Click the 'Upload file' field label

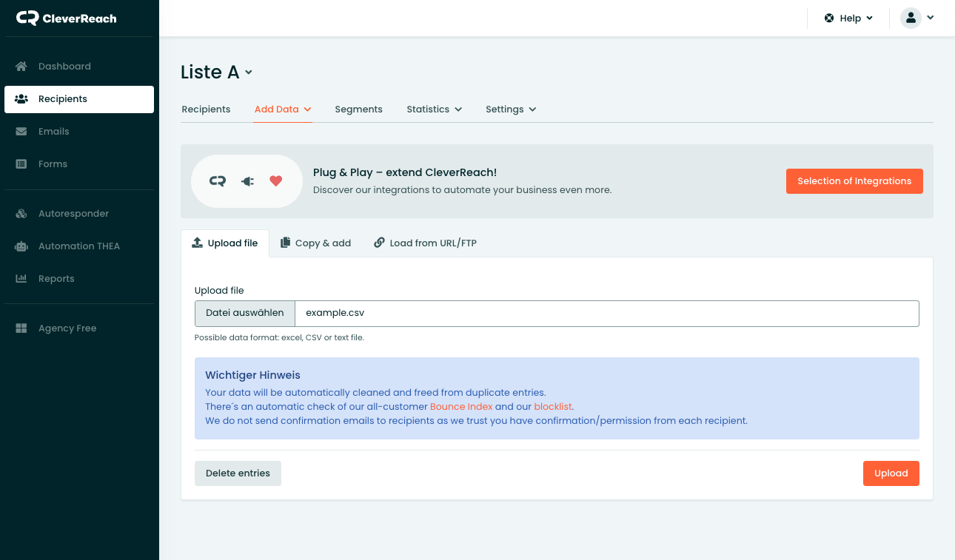click(x=219, y=290)
